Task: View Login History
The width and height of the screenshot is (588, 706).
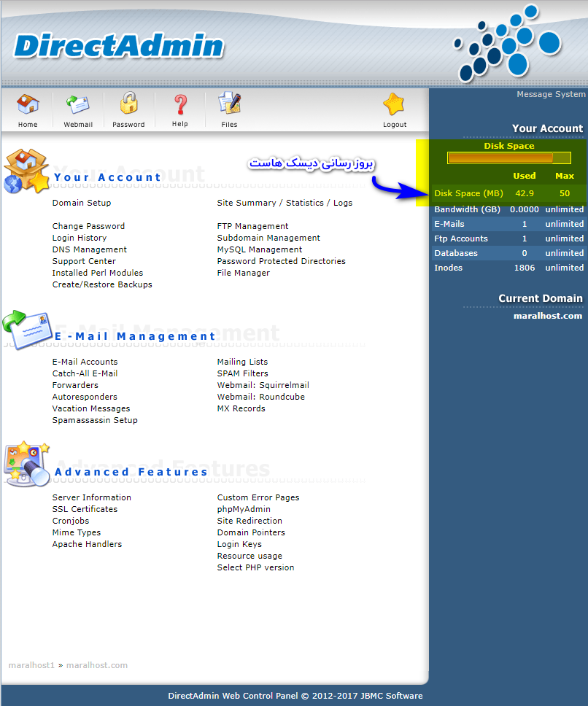Action: (x=80, y=238)
